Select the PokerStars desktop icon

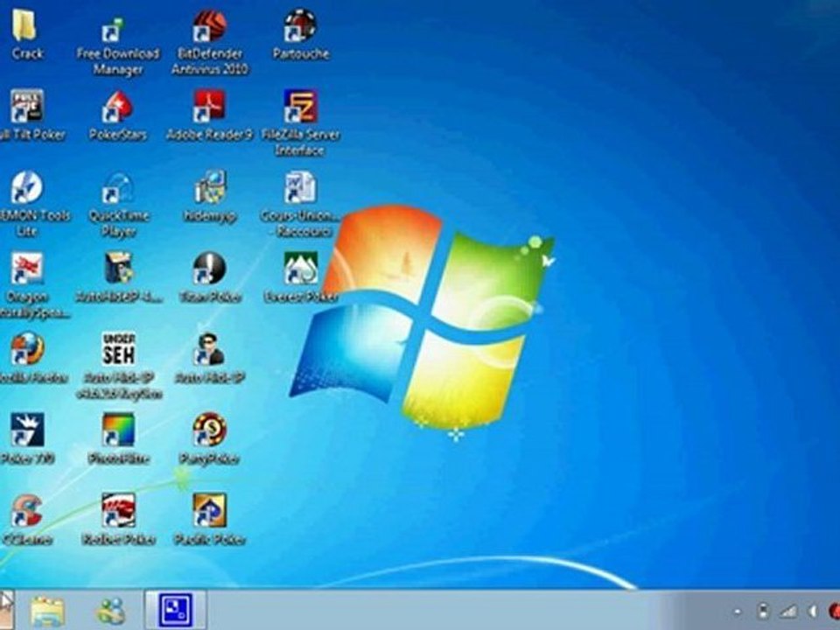(117, 106)
